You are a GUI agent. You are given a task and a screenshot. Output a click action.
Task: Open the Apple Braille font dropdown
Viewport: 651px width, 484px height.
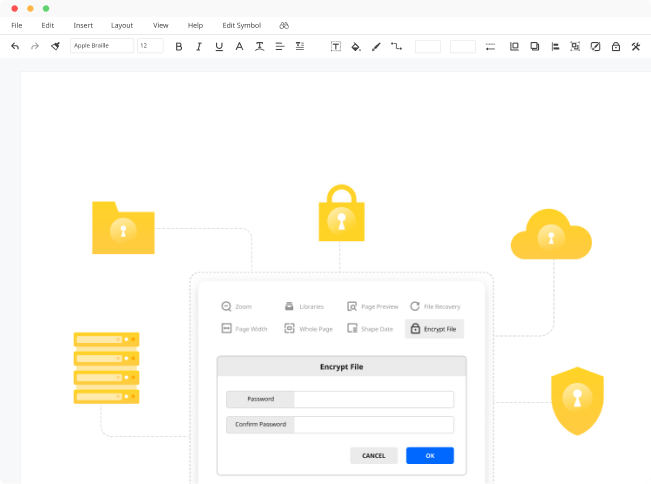(102, 46)
